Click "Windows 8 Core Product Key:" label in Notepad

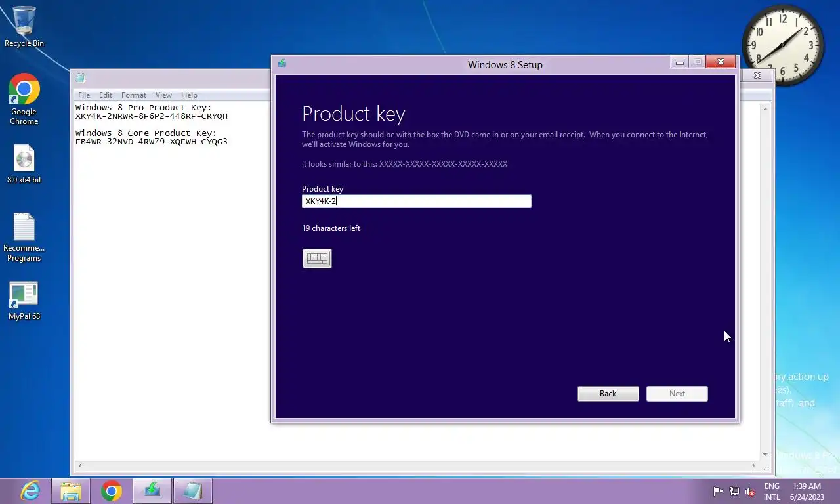[x=146, y=133]
